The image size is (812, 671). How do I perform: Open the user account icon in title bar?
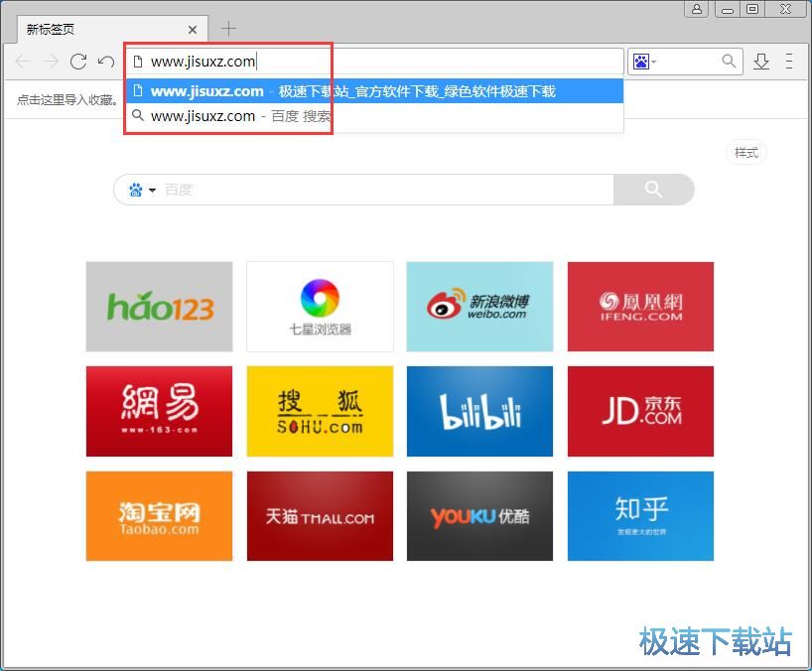697,9
